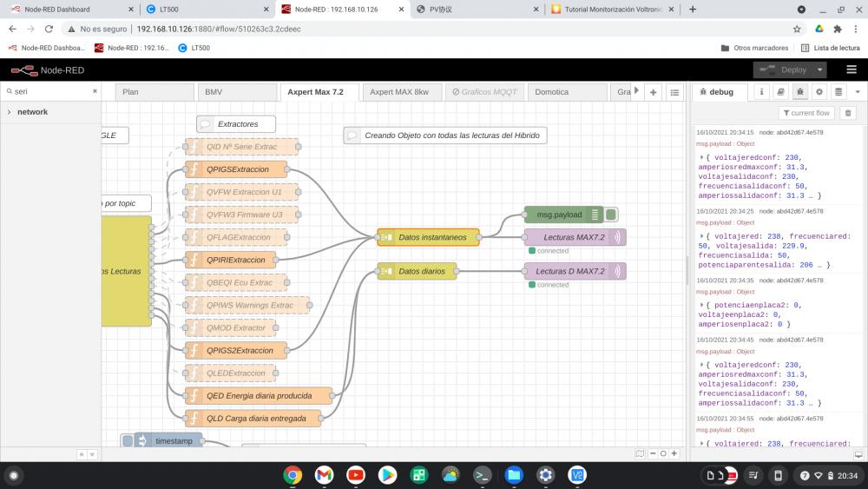Clear debug messages with trash icon
This screenshot has width=868, height=489.
coord(847,113)
